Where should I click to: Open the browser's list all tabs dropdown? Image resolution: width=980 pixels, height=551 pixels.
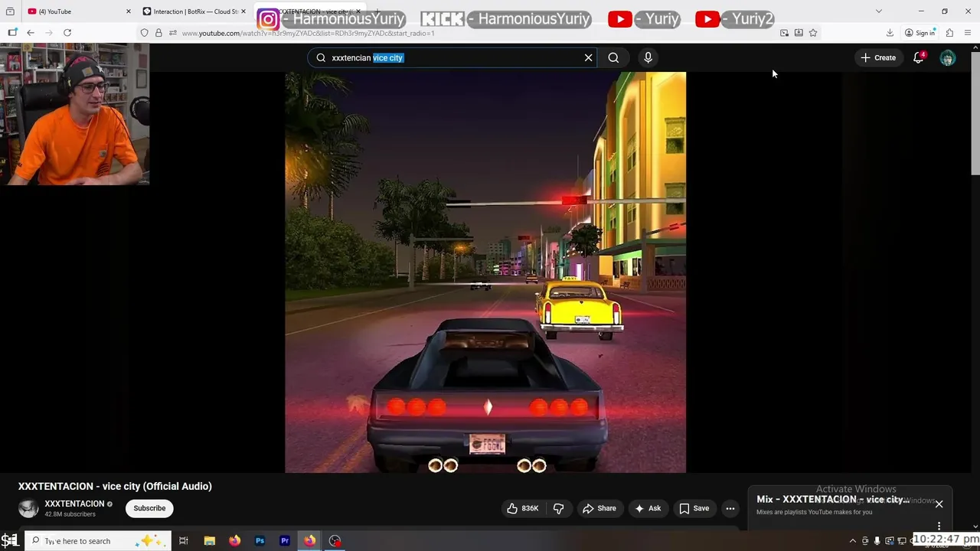(x=879, y=11)
